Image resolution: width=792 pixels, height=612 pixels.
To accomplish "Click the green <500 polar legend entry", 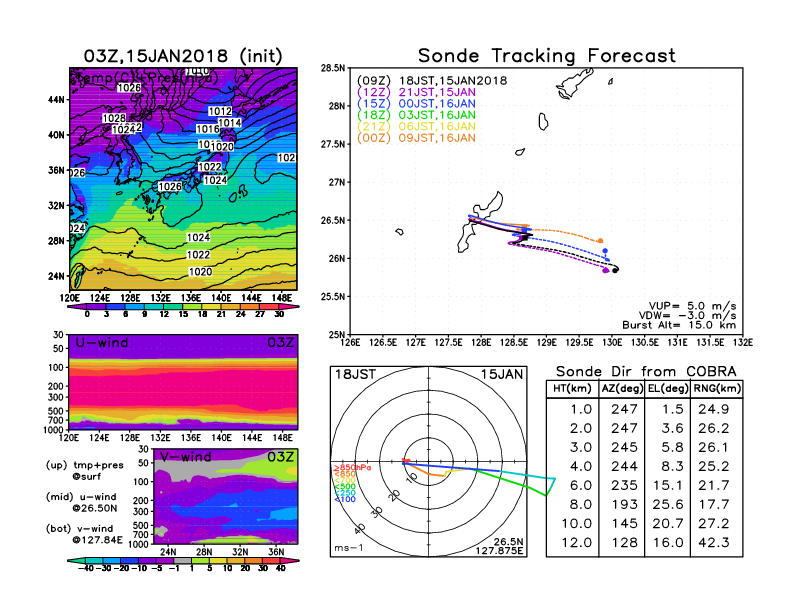I will click(x=344, y=487).
